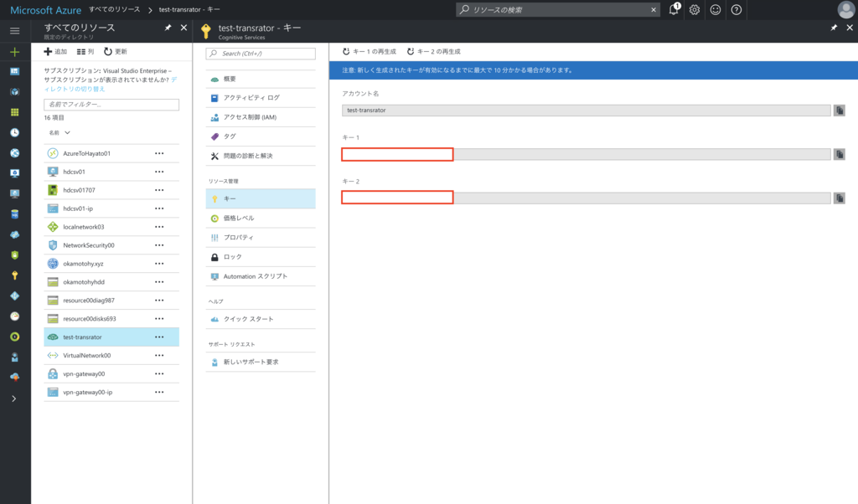Click the user account avatar
The width and height of the screenshot is (858, 504).
(x=846, y=9)
